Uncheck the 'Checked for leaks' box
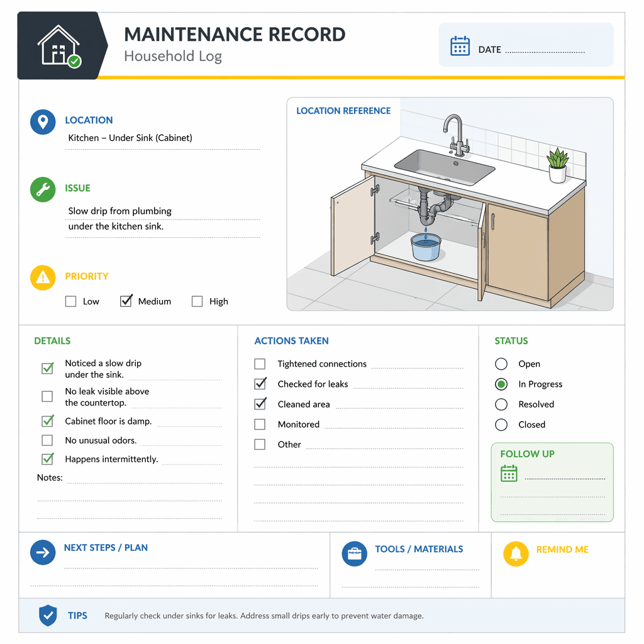 click(260, 384)
